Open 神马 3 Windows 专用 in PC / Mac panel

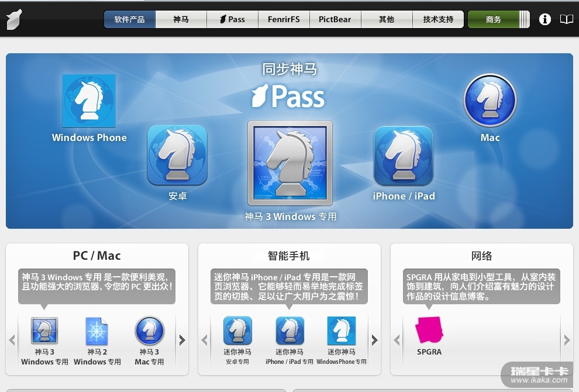pos(44,331)
